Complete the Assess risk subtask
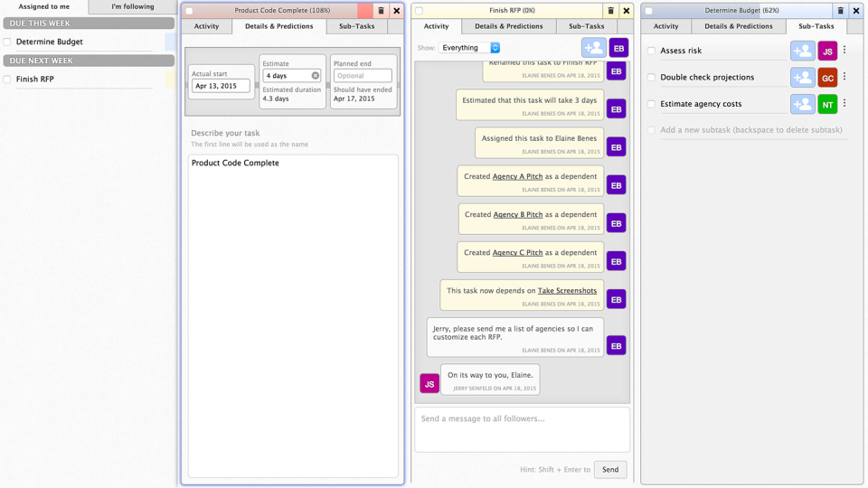The height and width of the screenshot is (488, 868). 652,51
